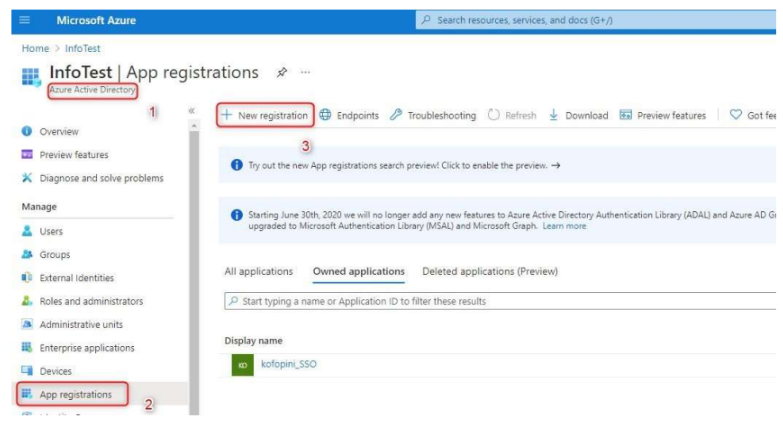Click the search preview banner arrow
Image resolution: width=783 pixels, height=421 pixels.
pyautogui.click(x=556, y=166)
